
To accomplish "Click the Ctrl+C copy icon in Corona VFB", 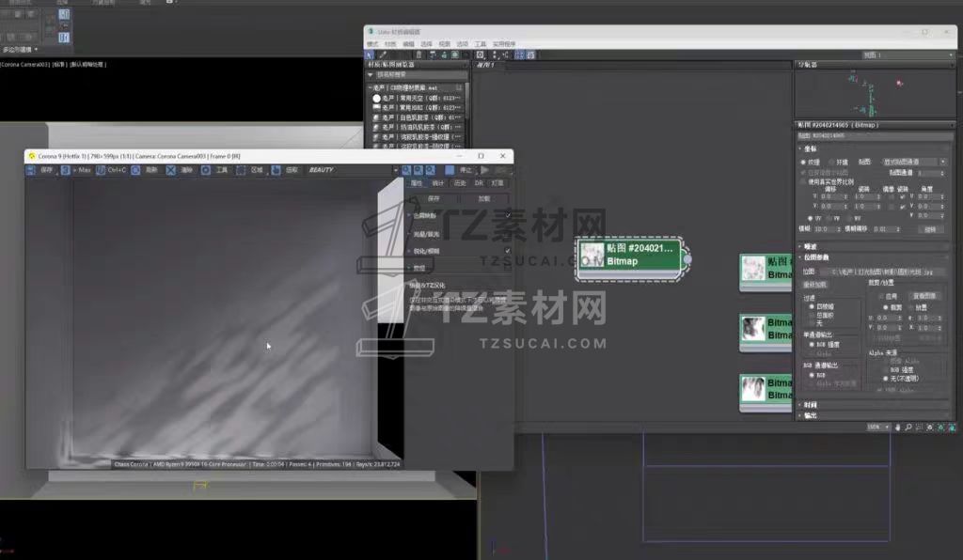I will 101,170.
